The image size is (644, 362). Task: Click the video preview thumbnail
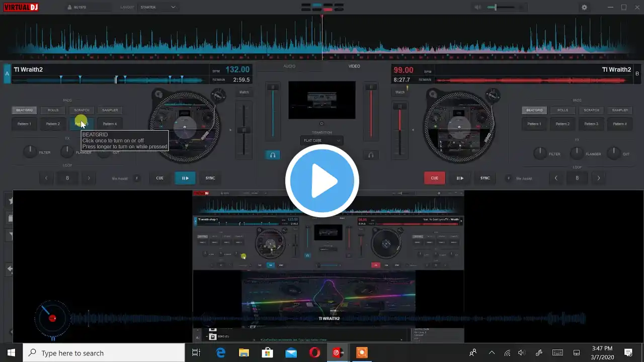point(322,100)
